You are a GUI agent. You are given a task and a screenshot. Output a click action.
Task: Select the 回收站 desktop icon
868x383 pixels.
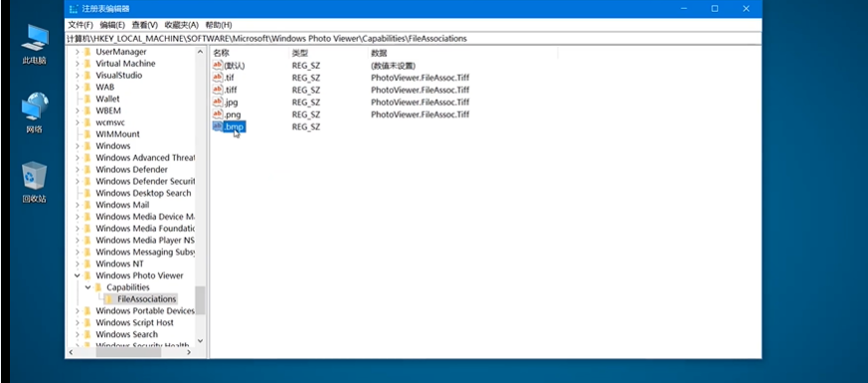pos(35,183)
